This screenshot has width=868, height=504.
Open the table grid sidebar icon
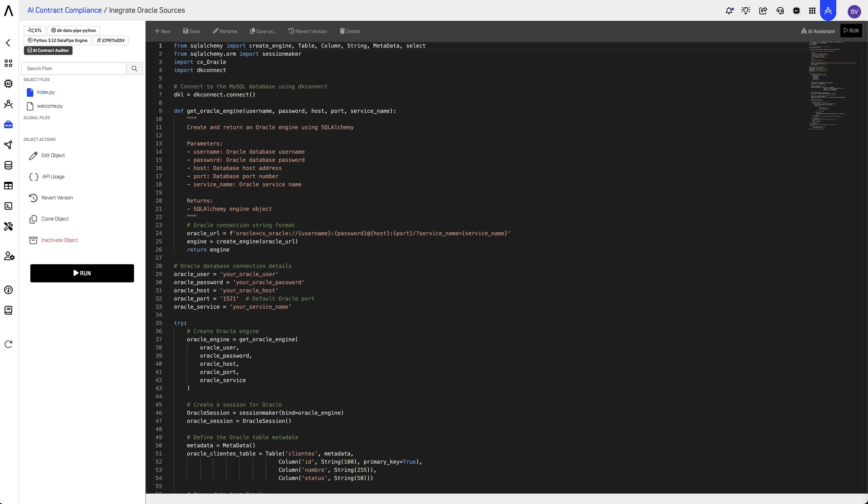click(x=8, y=185)
